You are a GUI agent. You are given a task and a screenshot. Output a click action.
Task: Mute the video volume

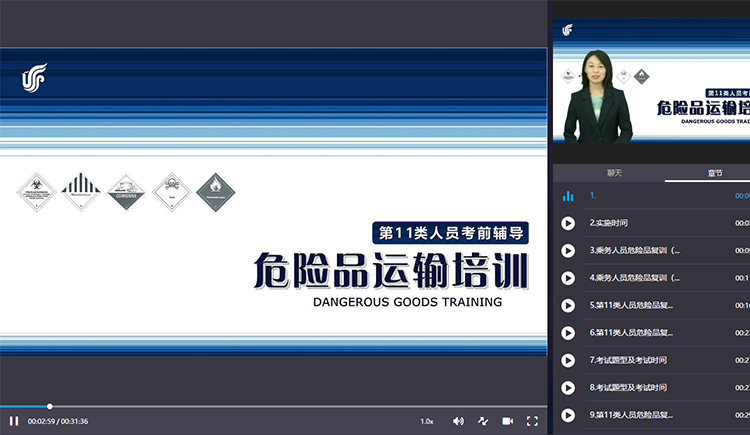coord(458,421)
